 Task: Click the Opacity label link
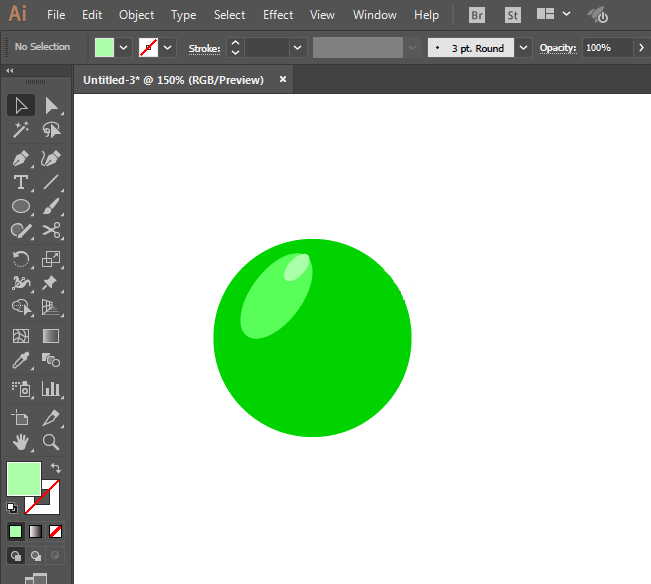pyautogui.click(x=558, y=48)
